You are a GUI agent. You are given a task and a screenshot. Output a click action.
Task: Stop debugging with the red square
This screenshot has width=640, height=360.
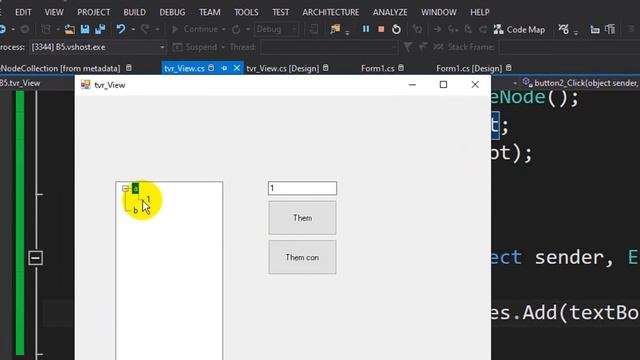coord(381,29)
